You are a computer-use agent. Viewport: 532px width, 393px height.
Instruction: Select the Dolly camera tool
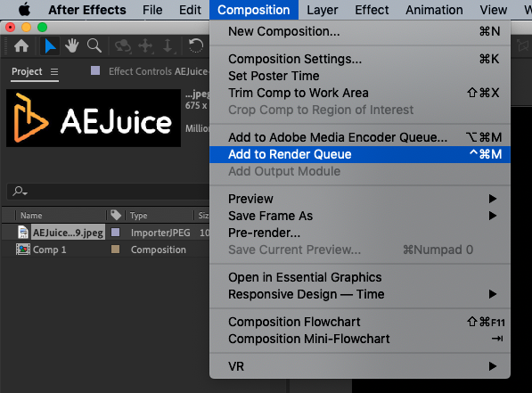[x=168, y=46]
